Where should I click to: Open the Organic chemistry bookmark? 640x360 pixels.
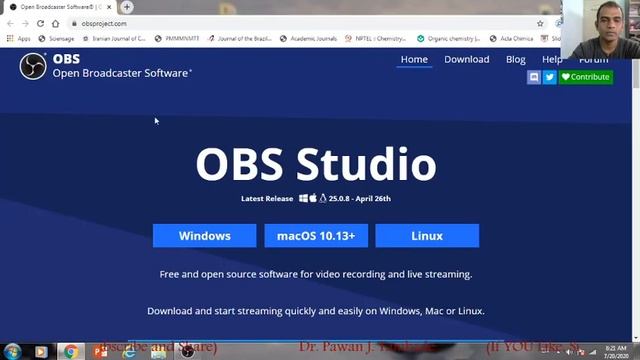(x=449, y=38)
